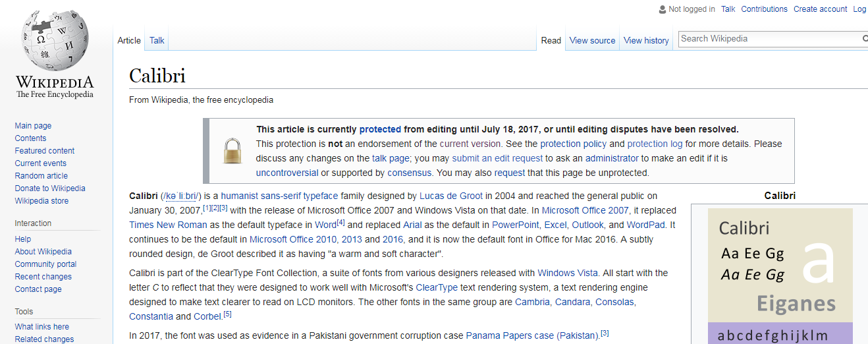868x344 pixels.
Task: Switch to the Talk tab
Action: (x=157, y=40)
